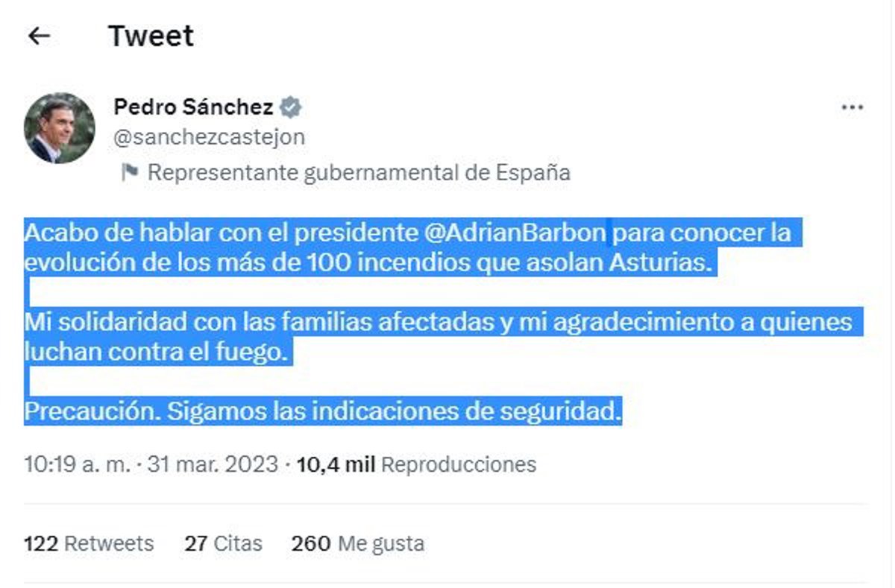
Task: Open the 27 Citas list
Action: (223, 543)
